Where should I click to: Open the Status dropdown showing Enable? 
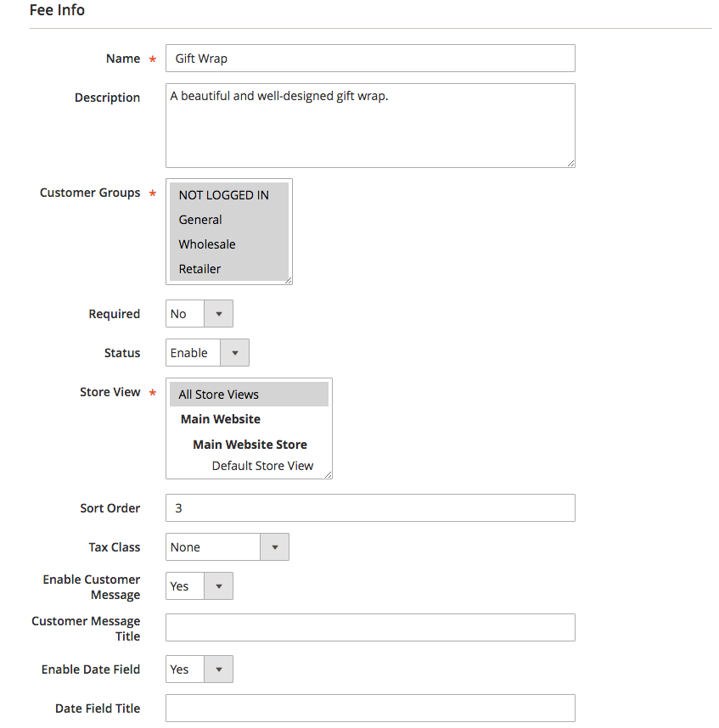click(207, 353)
